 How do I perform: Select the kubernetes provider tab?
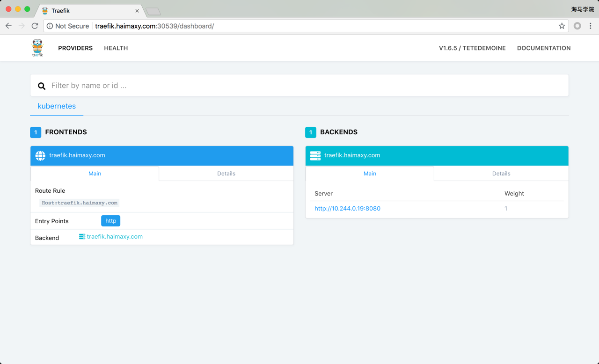click(x=57, y=106)
